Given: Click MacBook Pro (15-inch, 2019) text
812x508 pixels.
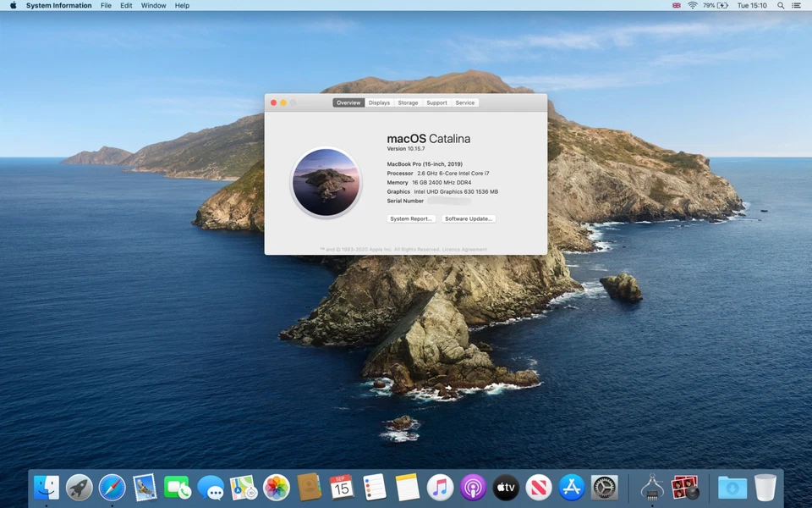Looking at the screenshot, I should [425, 163].
